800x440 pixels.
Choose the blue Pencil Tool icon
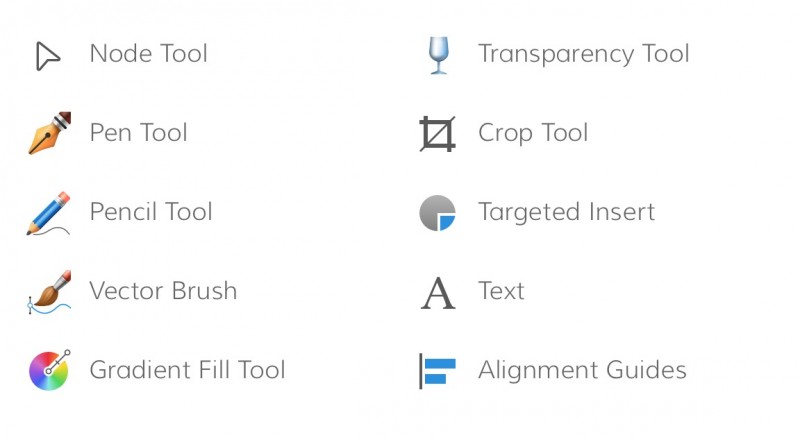point(48,213)
